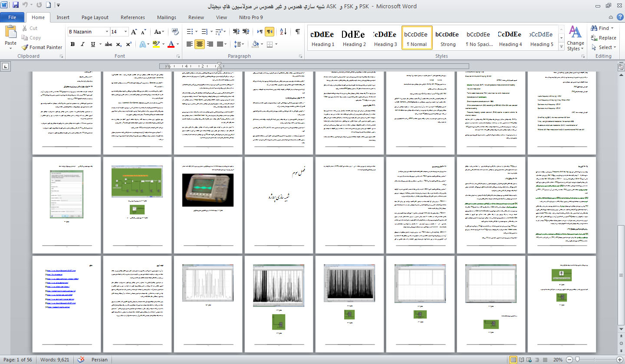625x364 pixels.
Task: Center align the paragraph
Action: coord(200,44)
